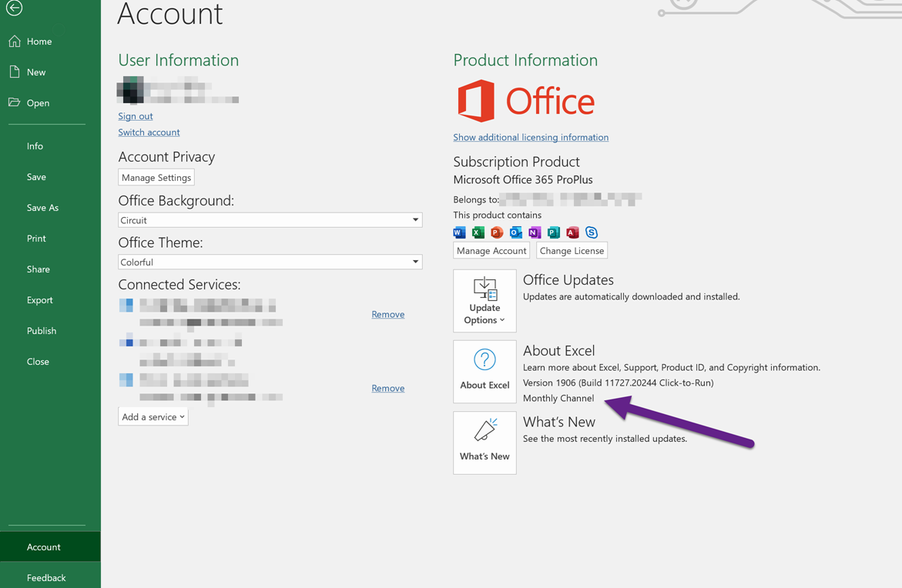Click the Publisher app icon
Screen dimensions: 902x588
554,232
